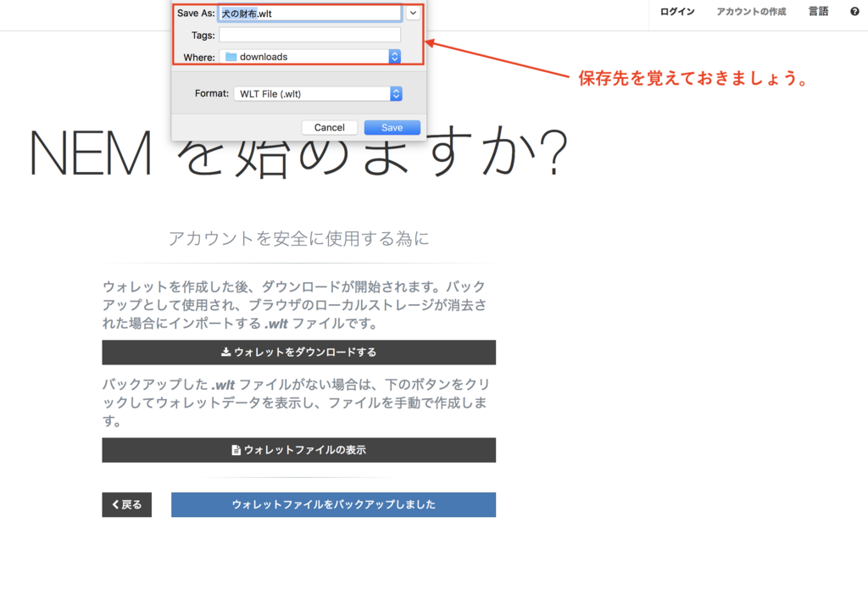Cancel the save dialog
This screenshot has height=589, width=868.
[x=330, y=127]
